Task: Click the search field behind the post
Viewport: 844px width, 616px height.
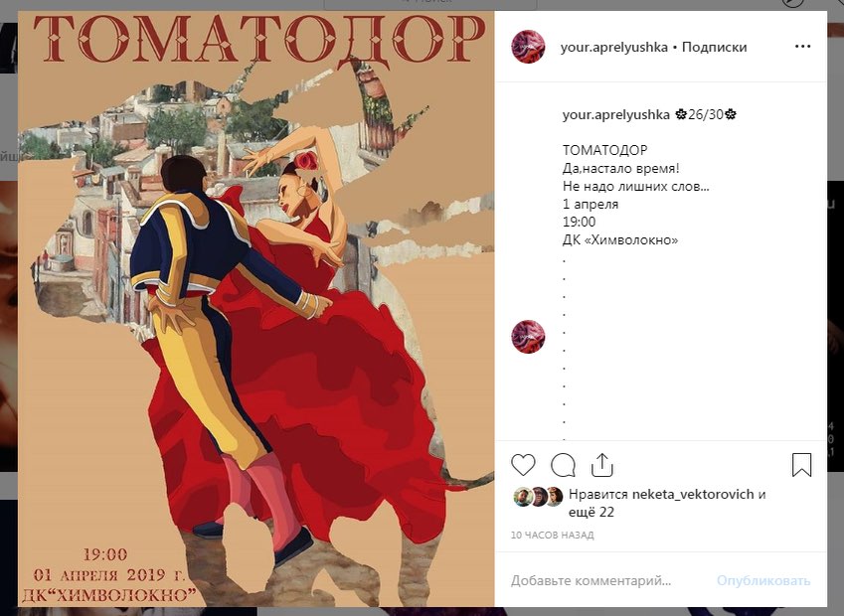Action: [x=430, y=4]
